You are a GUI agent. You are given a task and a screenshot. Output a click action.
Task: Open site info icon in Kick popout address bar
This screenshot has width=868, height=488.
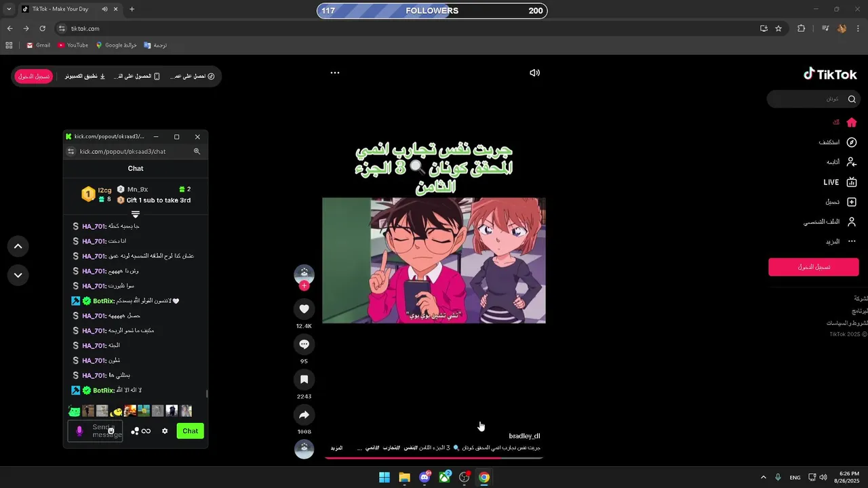pos(71,152)
